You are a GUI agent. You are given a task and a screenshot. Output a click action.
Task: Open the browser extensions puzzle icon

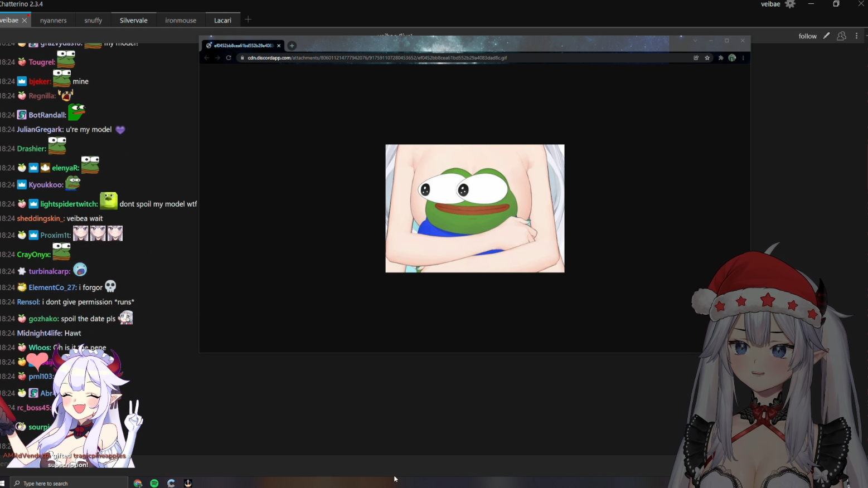click(721, 58)
